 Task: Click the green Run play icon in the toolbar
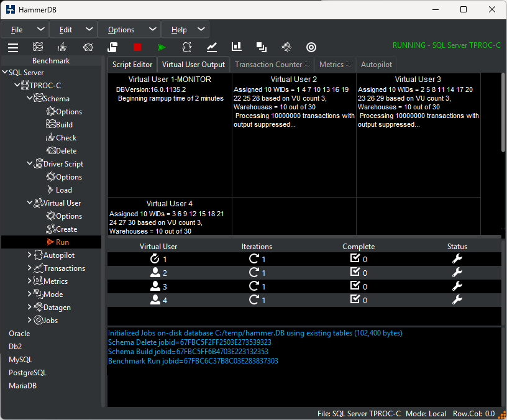click(162, 47)
